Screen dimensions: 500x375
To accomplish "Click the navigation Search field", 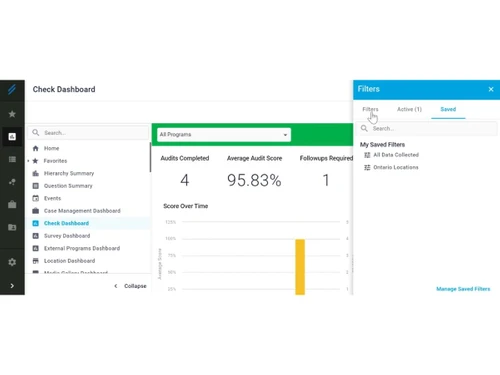I will click(x=88, y=133).
